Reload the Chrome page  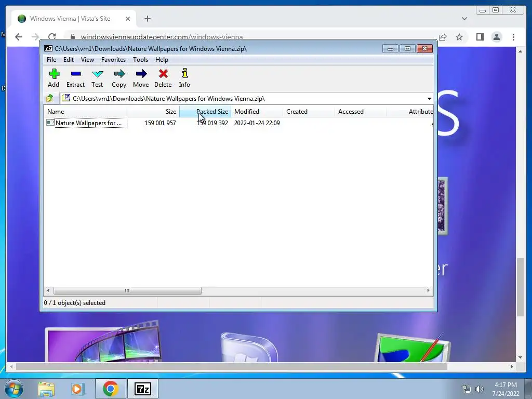pyautogui.click(x=52, y=37)
